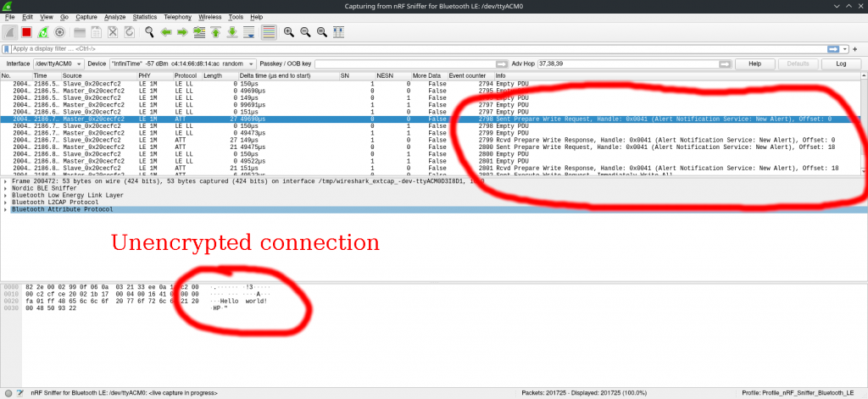Image resolution: width=868 pixels, height=399 pixels.
Task: Go to the first packet
Action: [x=216, y=32]
